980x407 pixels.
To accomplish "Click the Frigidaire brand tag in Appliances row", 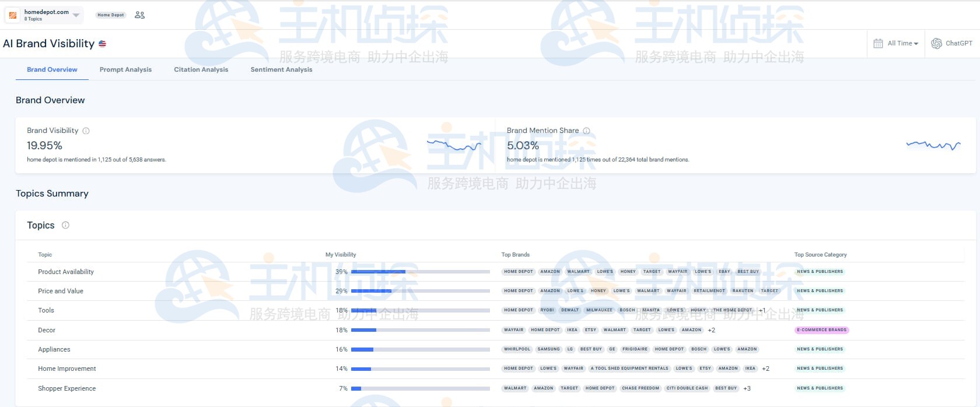I will click(x=635, y=349).
